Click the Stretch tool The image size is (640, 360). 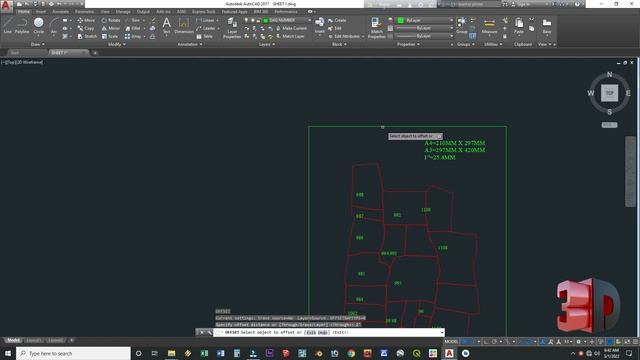(87, 36)
